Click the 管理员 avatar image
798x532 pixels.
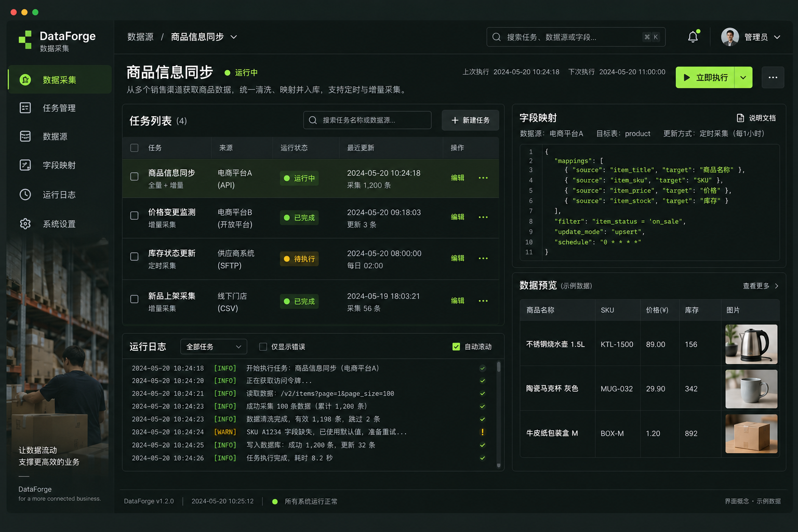click(730, 37)
